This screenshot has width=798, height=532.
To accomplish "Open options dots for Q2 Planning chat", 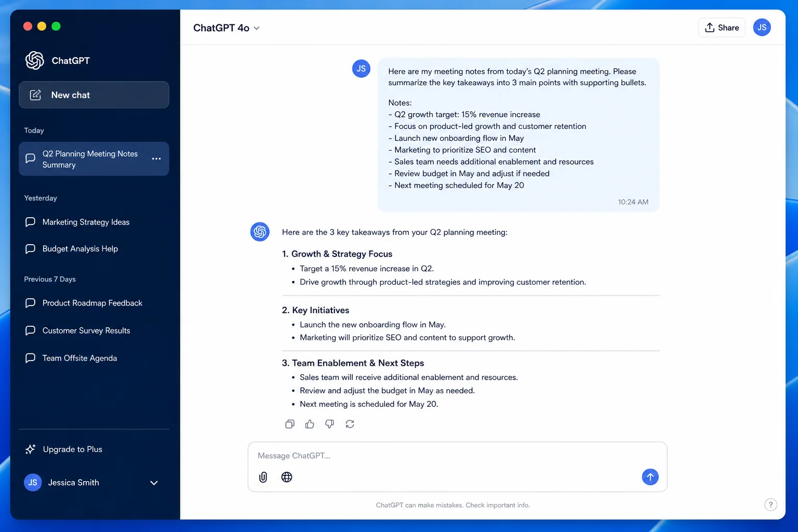I will tap(156, 158).
